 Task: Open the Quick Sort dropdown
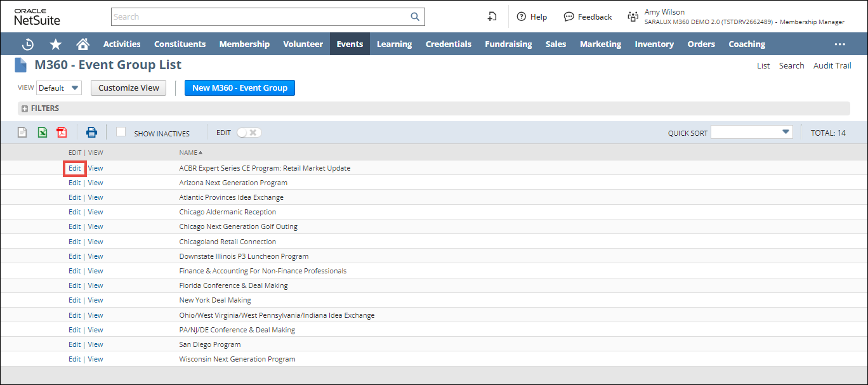click(x=752, y=132)
